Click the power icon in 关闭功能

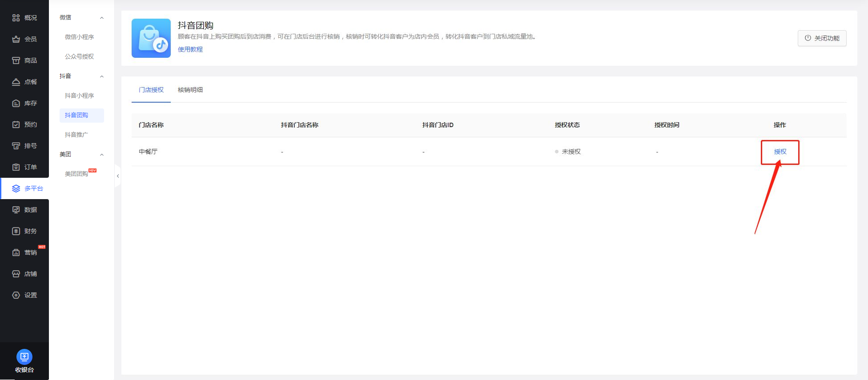pos(808,38)
